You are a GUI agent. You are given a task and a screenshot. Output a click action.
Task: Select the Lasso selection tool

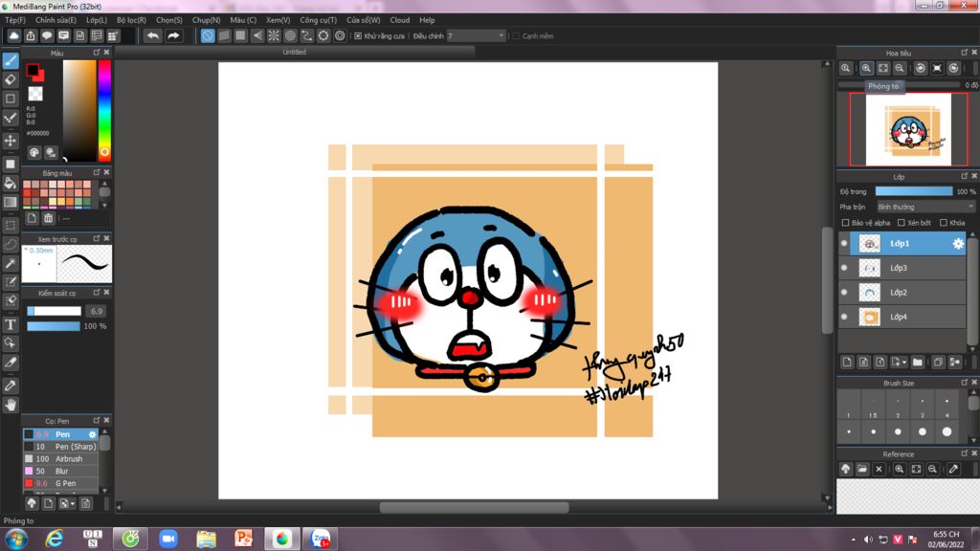coord(10,244)
